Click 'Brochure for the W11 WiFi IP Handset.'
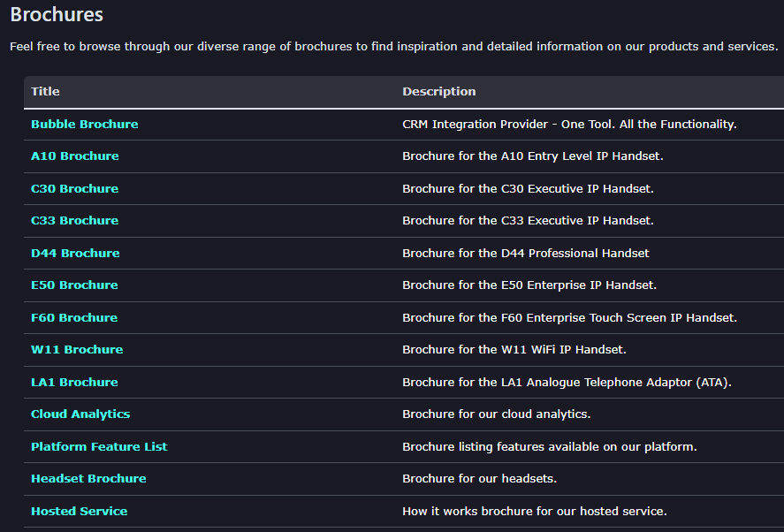 pos(514,349)
